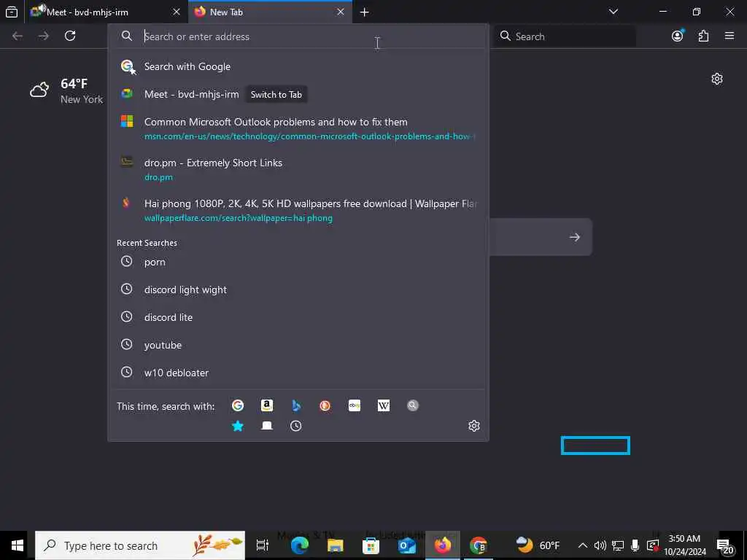Search this time with Amazon icon
The height and width of the screenshot is (560, 747).
pos(267,405)
